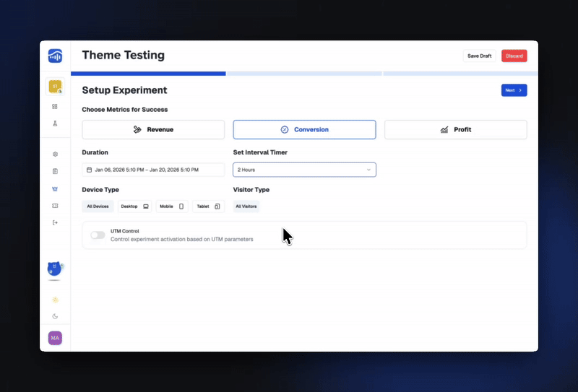Click Save Draft button
This screenshot has height=392, width=578.
(x=479, y=56)
